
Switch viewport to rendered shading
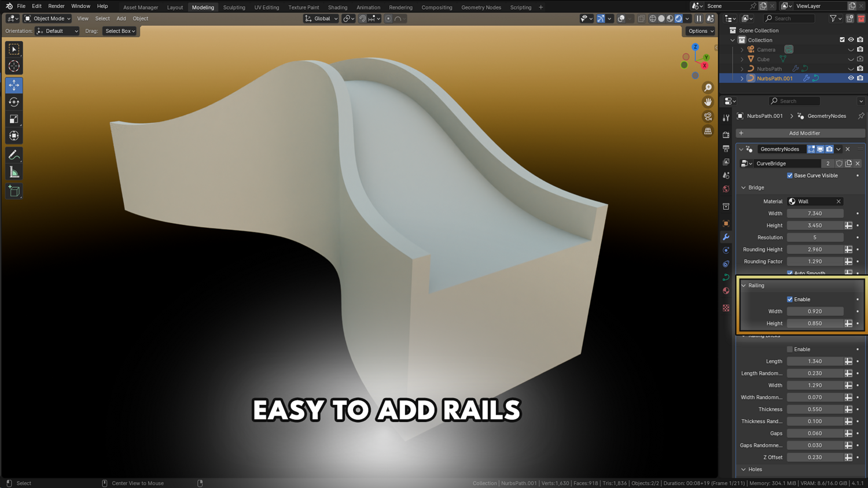click(x=679, y=19)
